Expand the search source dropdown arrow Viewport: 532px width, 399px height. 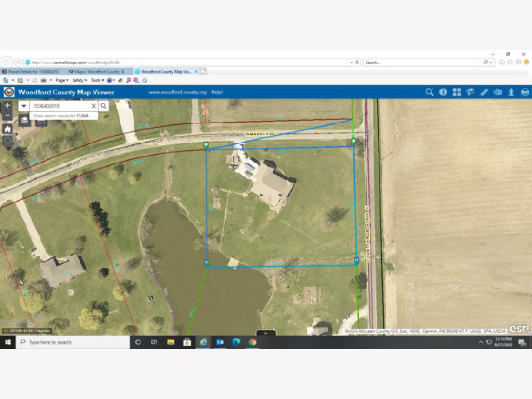pos(24,106)
